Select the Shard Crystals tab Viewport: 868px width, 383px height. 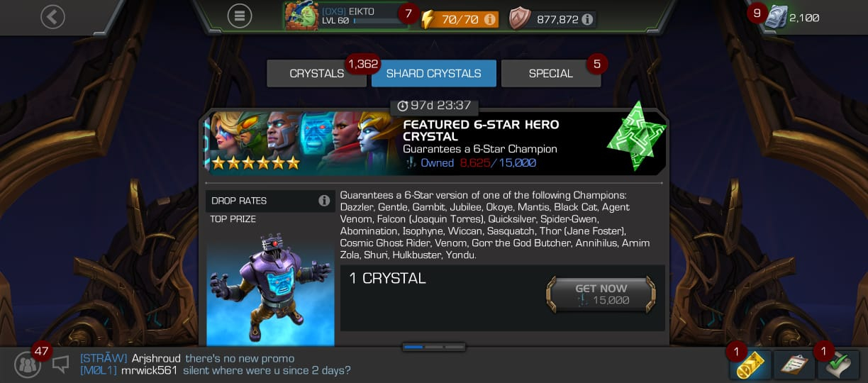pyautogui.click(x=433, y=74)
